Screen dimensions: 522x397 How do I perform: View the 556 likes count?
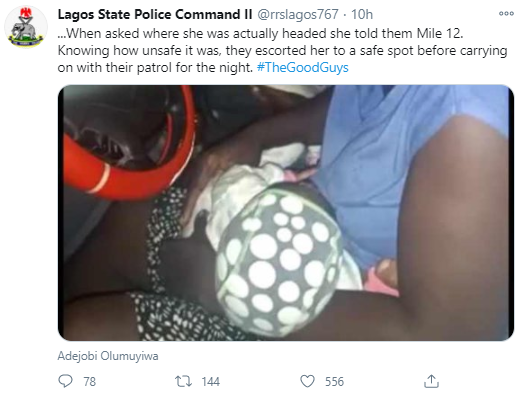(x=334, y=381)
